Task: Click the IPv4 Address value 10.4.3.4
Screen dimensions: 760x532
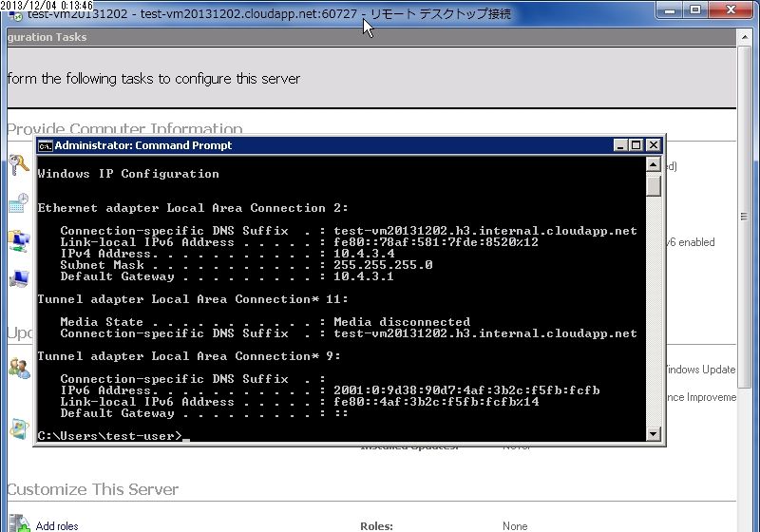Action: point(364,254)
